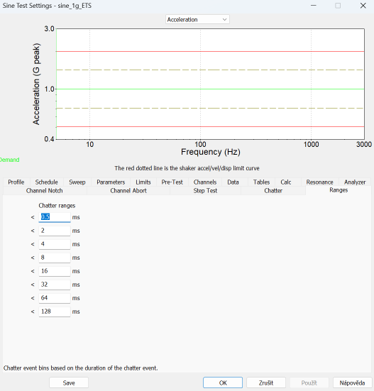Go to the Parameters tab
The width and height of the screenshot is (374, 391).
tap(111, 182)
